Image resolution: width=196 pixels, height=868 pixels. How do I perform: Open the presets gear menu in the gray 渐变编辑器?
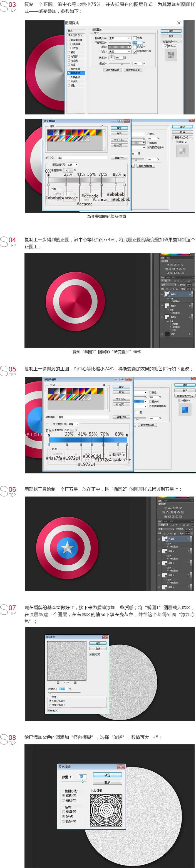(x=103, y=126)
